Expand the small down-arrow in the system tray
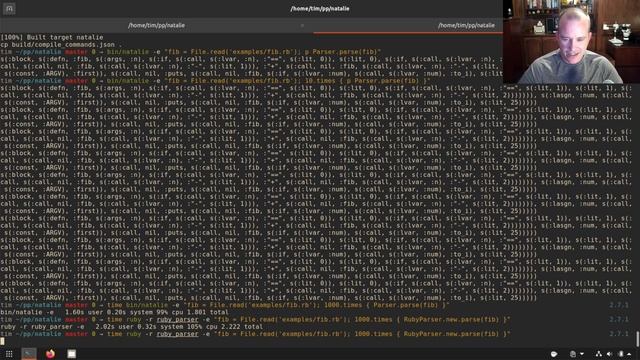 tap(582, 354)
